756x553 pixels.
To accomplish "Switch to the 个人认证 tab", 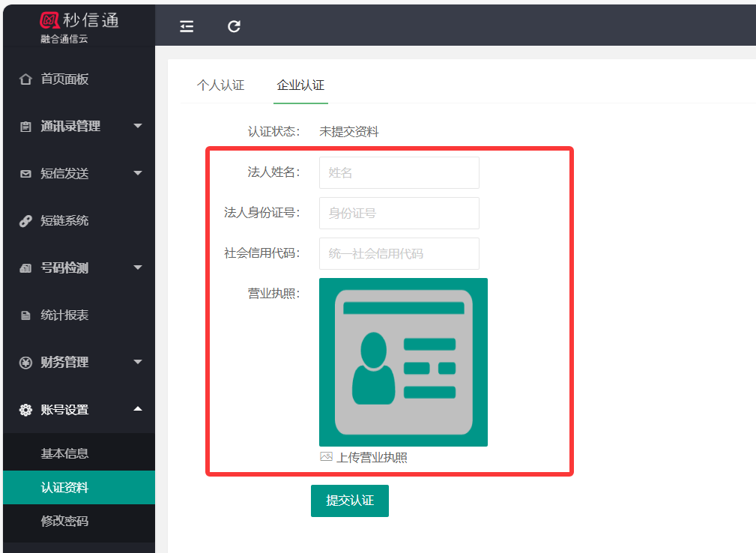I will 220,85.
